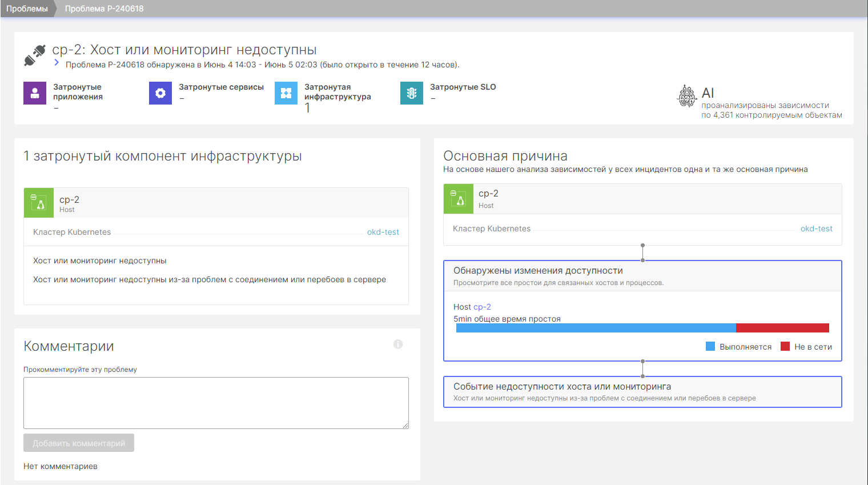Click the blue Выполняется legend swatch
The height and width of the screenshot is (485, 868).
(710, 346)
